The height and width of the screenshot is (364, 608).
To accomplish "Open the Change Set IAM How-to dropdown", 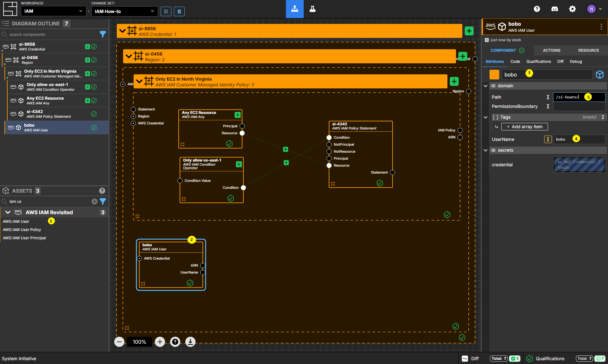I will (x=124, y=11).
